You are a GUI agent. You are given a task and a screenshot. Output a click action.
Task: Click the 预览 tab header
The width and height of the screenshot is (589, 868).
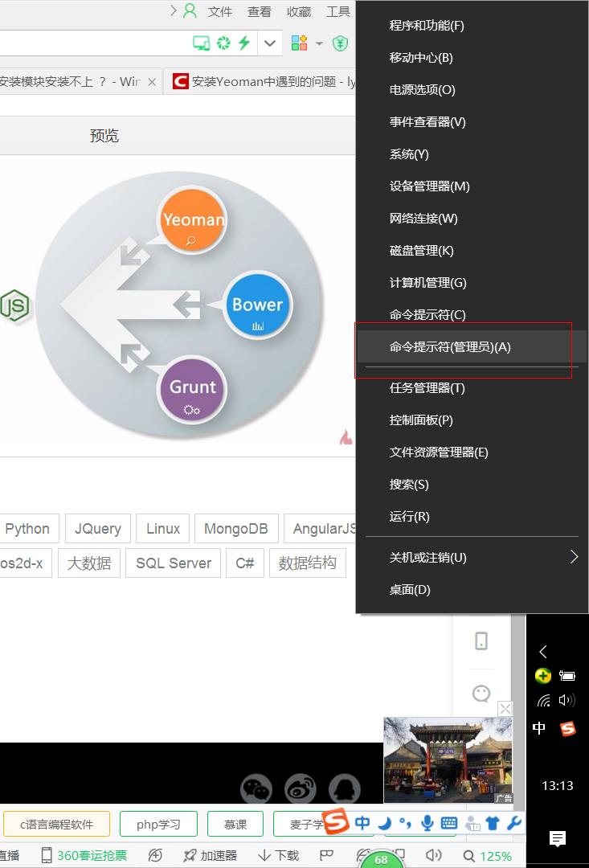[x=104, y=136]
